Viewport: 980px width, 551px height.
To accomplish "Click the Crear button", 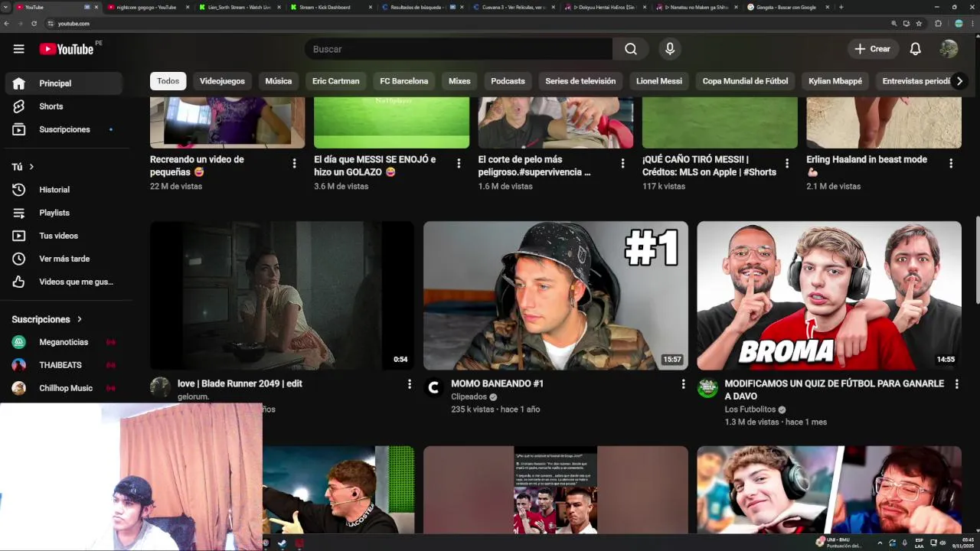I will tap(872, 49).
